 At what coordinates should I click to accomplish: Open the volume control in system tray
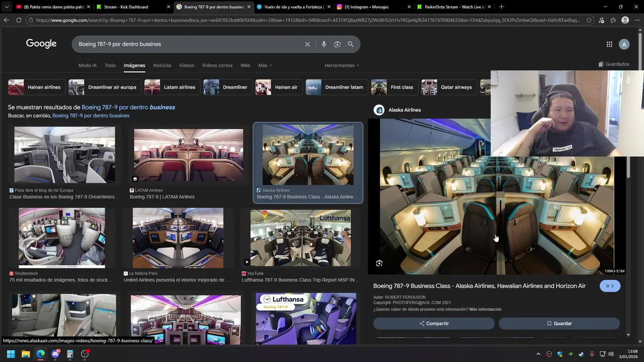point(611,354)
